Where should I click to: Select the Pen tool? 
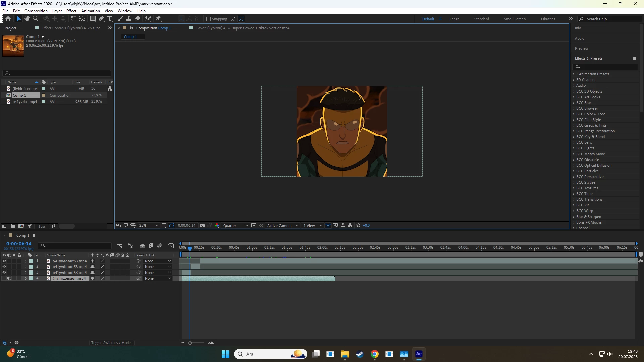[101, 19]
